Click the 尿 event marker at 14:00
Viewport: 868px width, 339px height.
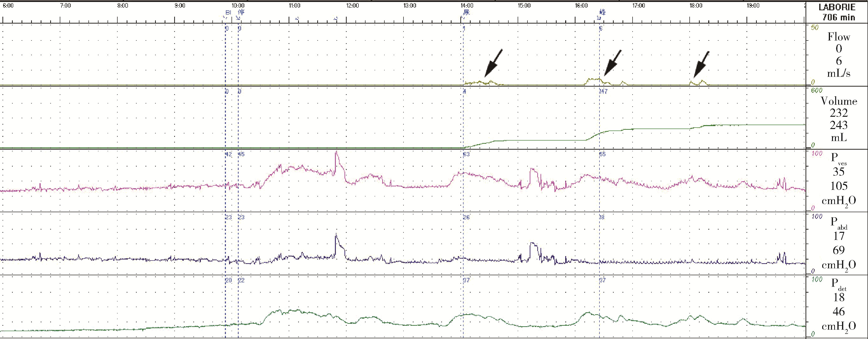tap(466, 13)
